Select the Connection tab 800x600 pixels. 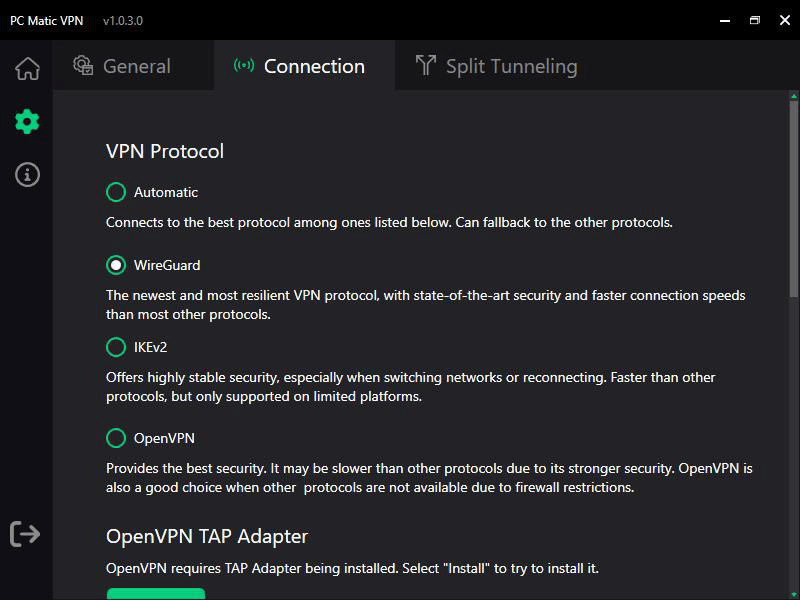[313, 65]
